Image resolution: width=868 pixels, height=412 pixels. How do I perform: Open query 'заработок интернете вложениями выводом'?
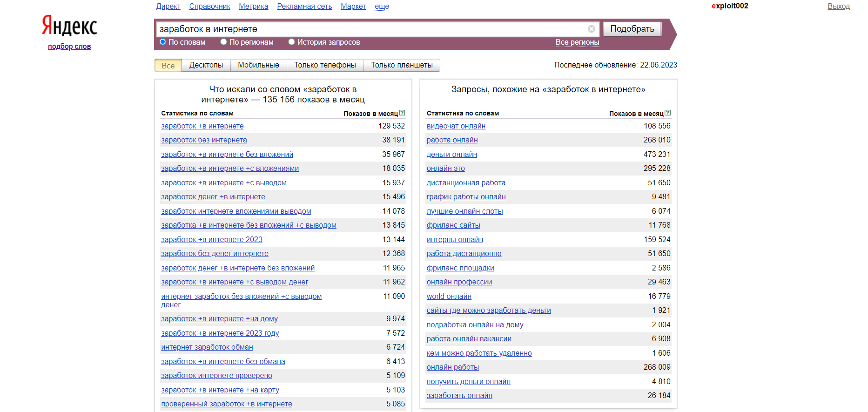tap(236, 211)
